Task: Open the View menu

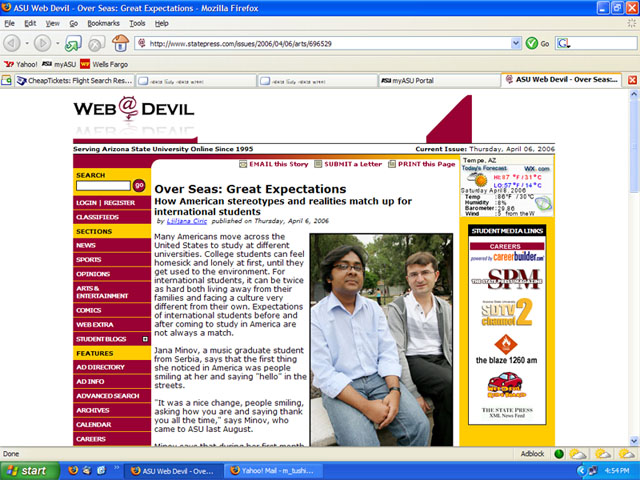Action: click(x=53, y=23)
